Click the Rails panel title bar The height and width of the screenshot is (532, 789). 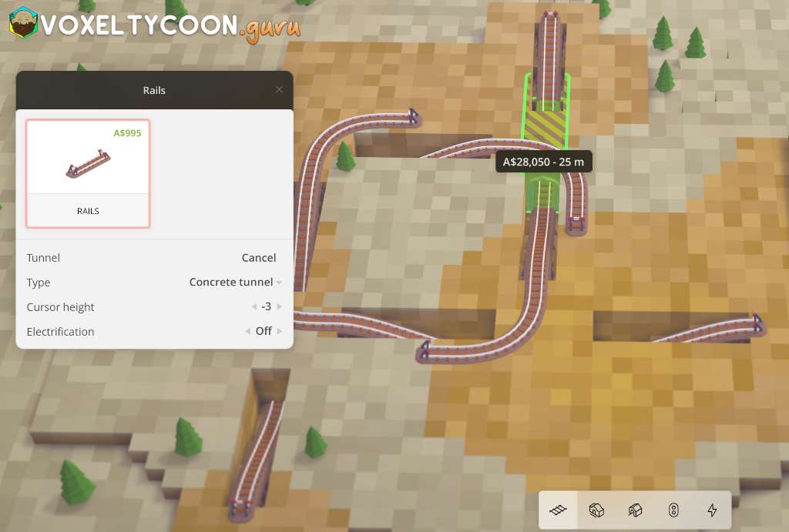pos(154,90)
